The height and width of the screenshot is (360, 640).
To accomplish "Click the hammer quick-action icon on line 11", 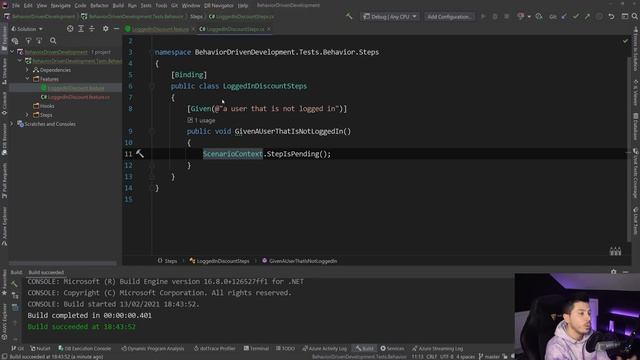I will coord(140,154).
